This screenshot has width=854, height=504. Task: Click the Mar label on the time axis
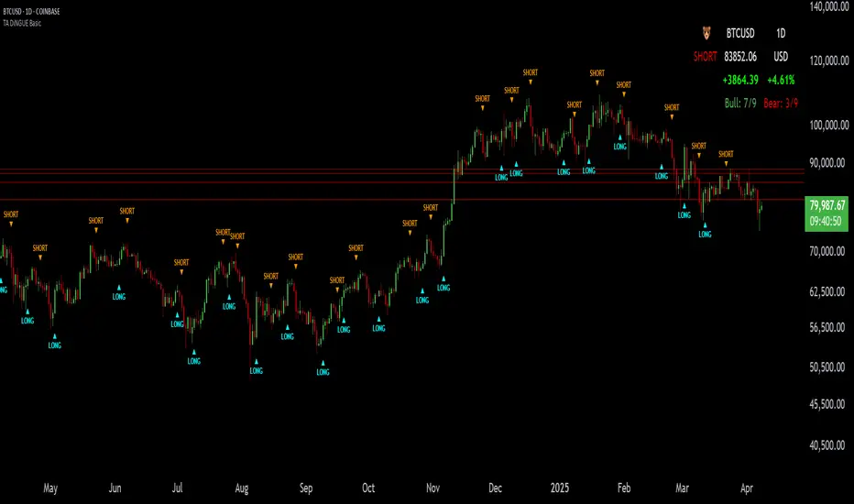[682, 488]
